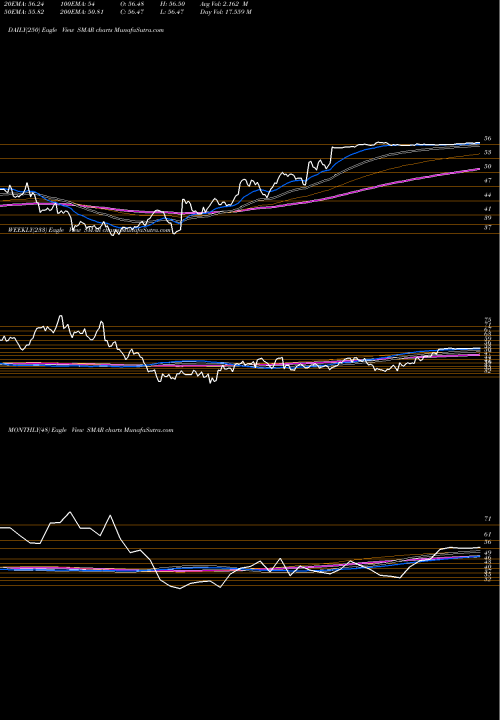Click the 39 axis label on daily chart
This screenshot has height=720, width=500.
(488, 218)
